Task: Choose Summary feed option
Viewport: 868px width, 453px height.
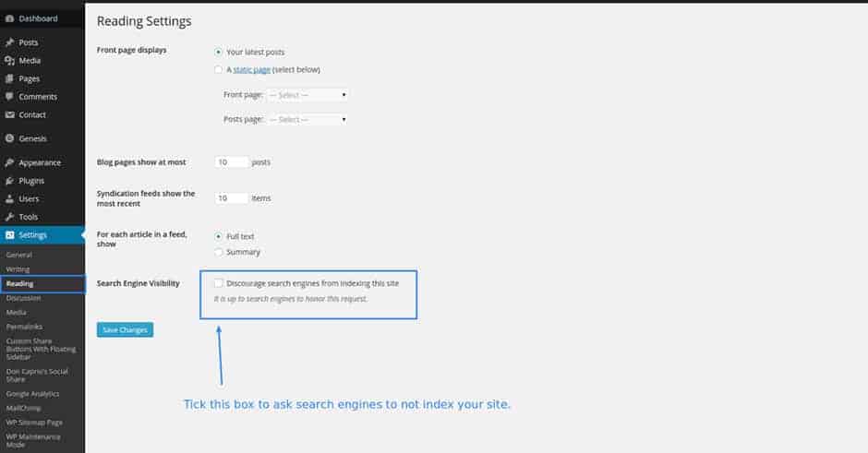Action: point(218,252)
